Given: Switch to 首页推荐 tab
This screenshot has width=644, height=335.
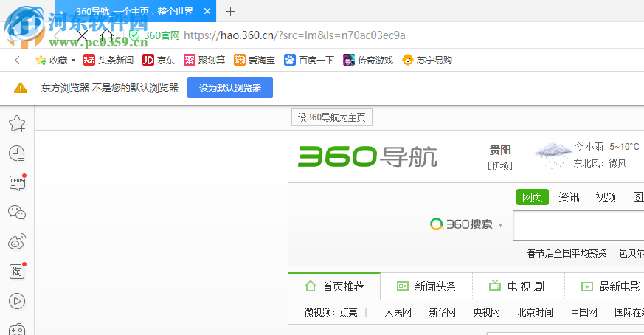Looking at the screenshot, I should (334, 286).
